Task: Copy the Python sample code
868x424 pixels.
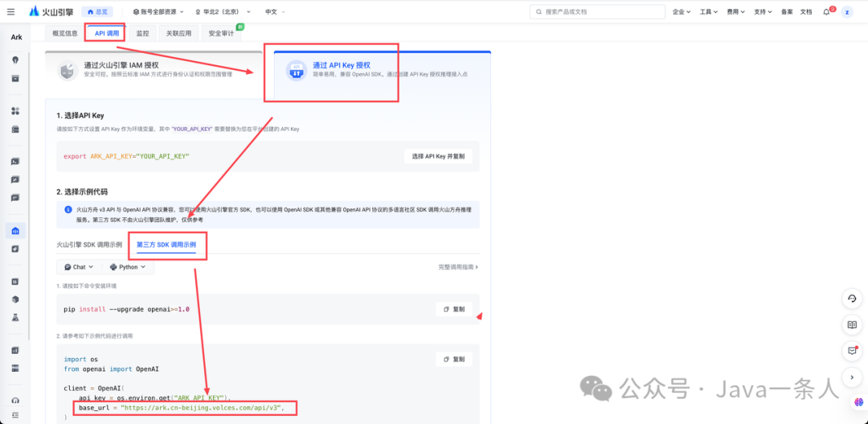Action: [x=454, y=359]
